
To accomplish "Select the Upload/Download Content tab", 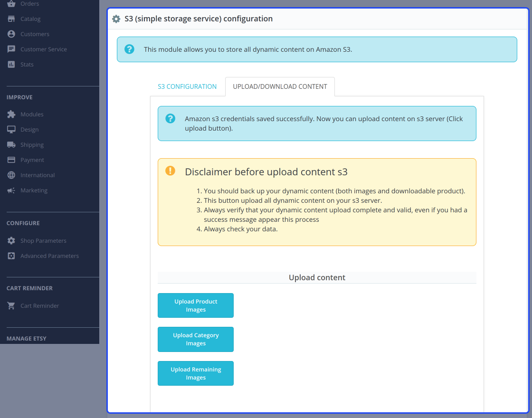I will [x=280, y=86].
